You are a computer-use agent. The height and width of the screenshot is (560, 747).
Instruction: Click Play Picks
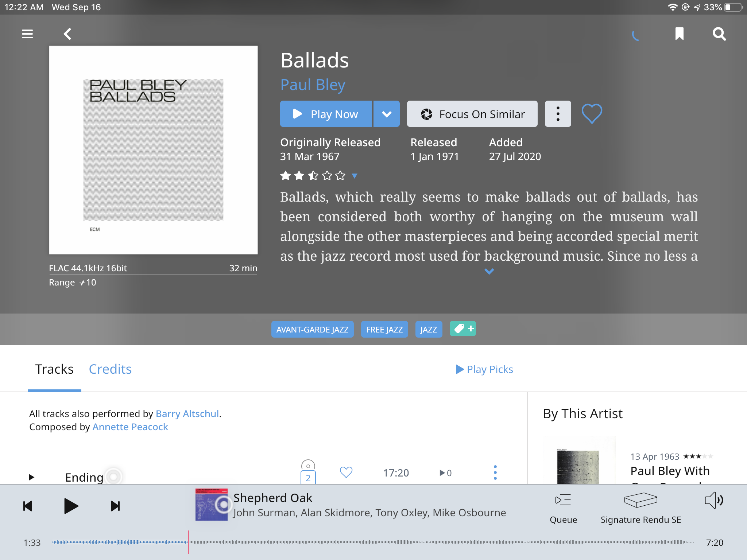(484, 369)
